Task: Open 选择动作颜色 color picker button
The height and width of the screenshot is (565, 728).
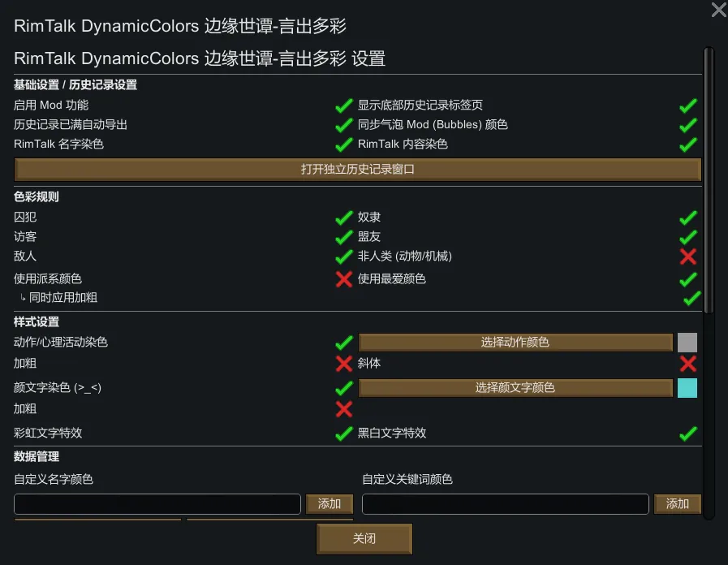Action: tap(515, 343)
